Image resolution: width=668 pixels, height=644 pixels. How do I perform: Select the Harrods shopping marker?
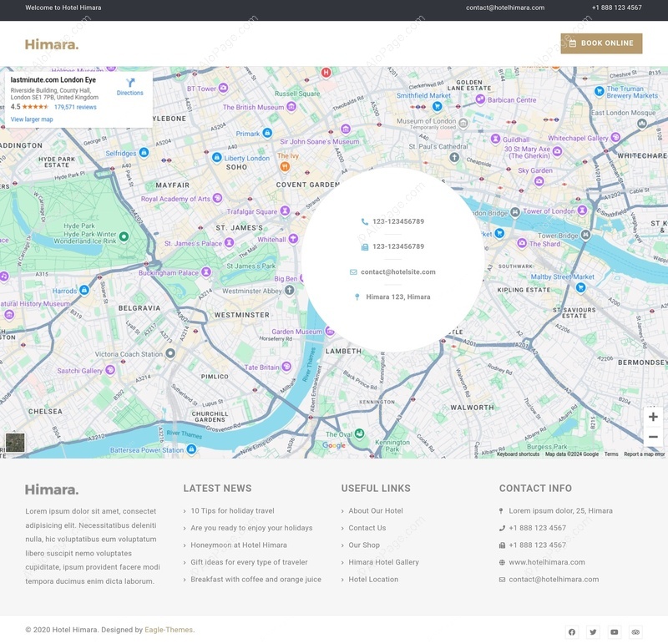tap(84, 290)
